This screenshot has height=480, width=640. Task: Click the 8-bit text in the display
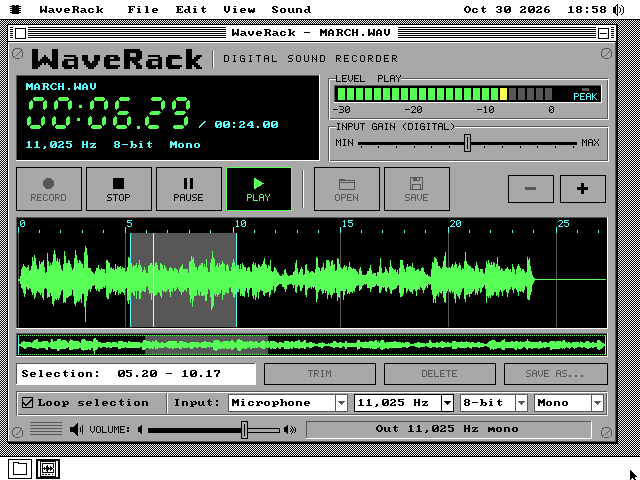[133, 144]
